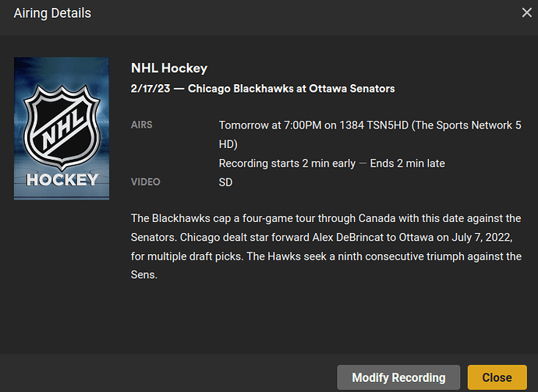Click the NHL Hockey program title

169,69
